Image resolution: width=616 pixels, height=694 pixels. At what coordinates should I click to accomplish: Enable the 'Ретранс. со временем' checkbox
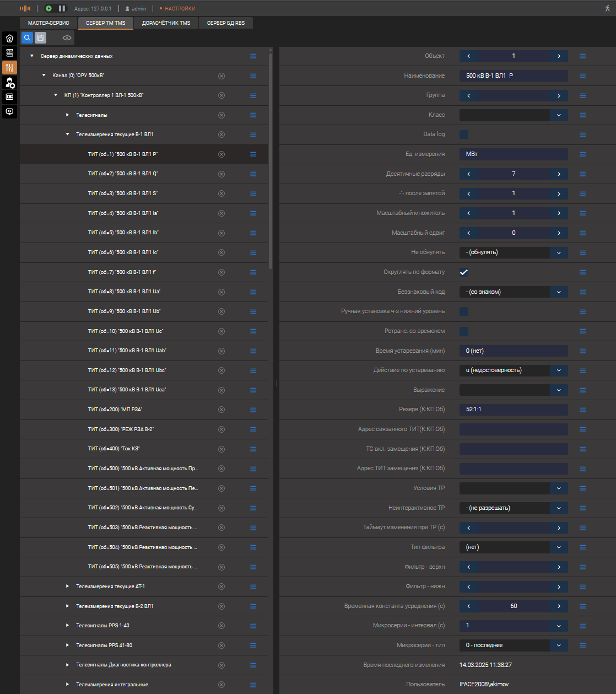(x=464, y=331)
